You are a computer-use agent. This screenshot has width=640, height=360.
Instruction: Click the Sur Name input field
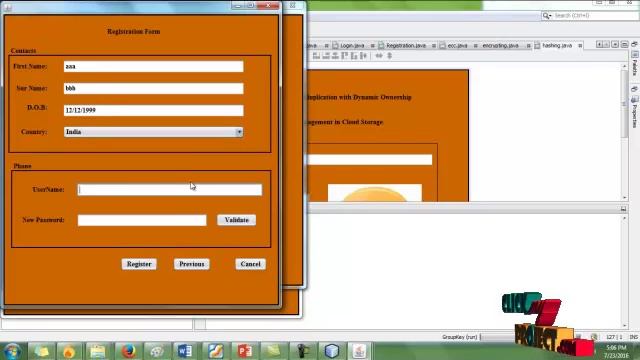153,89
